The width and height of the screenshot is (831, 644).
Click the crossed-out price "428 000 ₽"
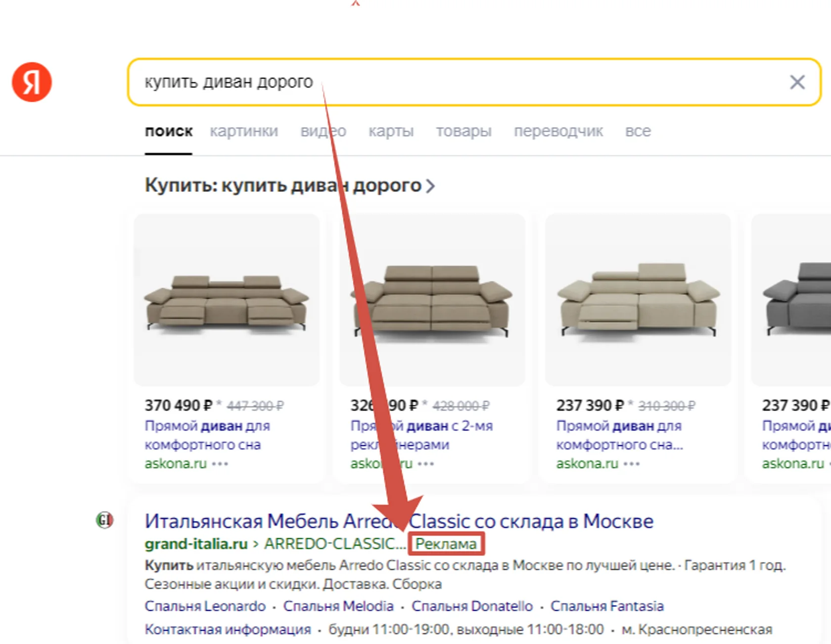(461, 406)
